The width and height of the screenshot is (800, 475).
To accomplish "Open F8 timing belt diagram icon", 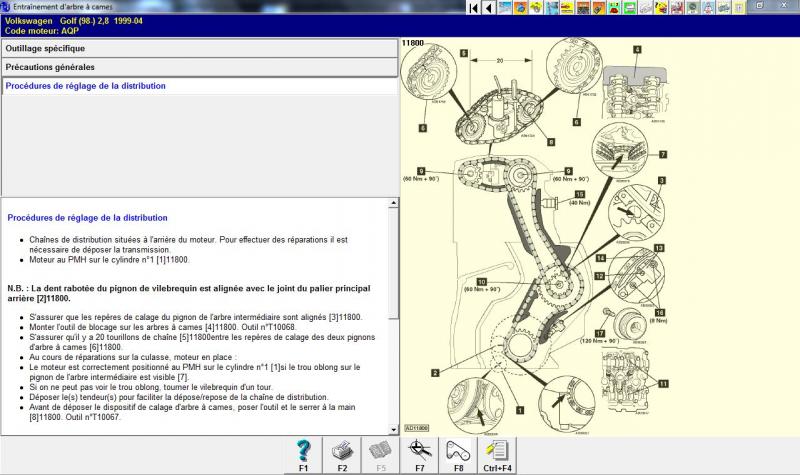I will (458, 455).
